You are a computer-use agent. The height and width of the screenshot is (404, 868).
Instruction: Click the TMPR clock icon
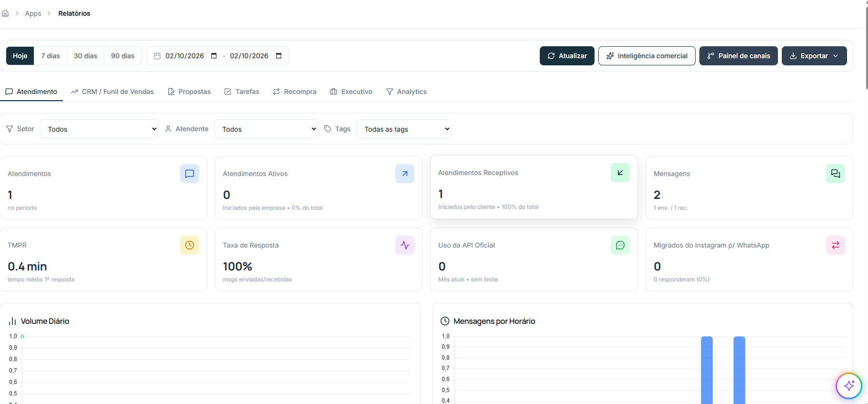coord(190,245)
